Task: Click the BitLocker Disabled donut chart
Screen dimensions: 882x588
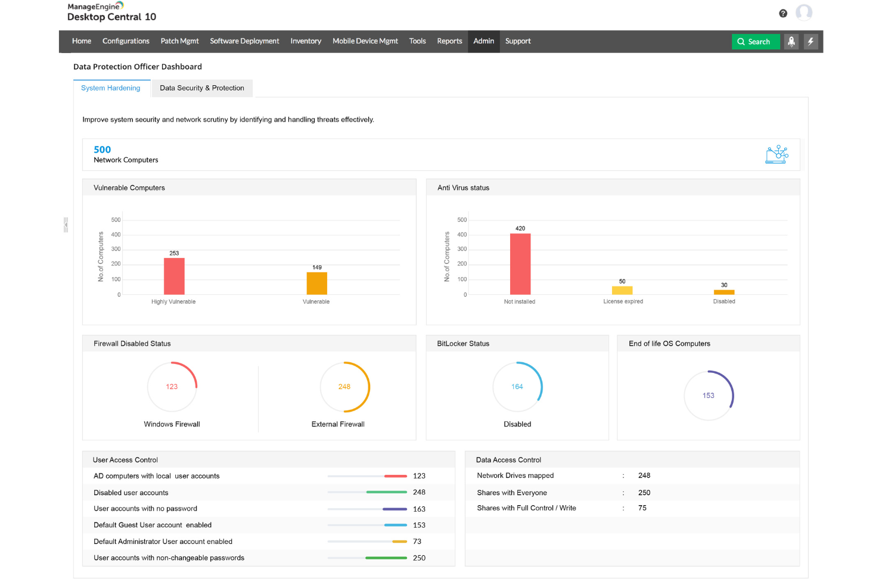Action: pyautogui.click(x=517, y=387)
